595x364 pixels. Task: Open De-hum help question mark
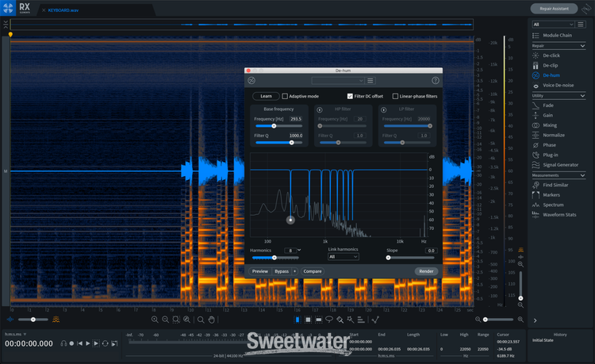[x=436, y=80]
